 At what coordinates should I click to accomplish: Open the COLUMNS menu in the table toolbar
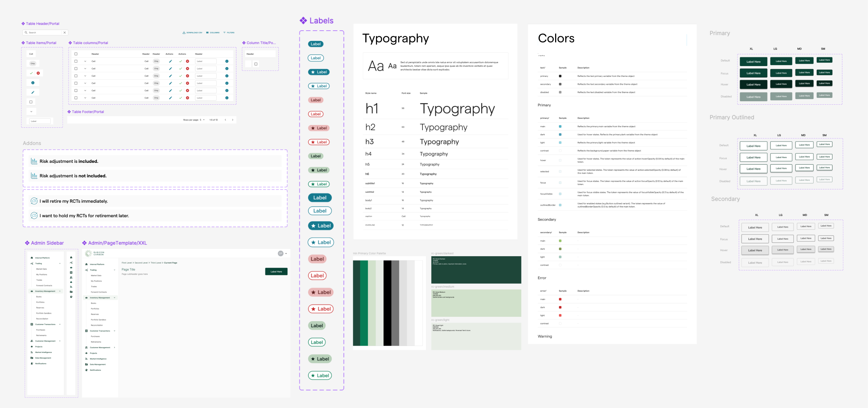[x=213, y=32]
